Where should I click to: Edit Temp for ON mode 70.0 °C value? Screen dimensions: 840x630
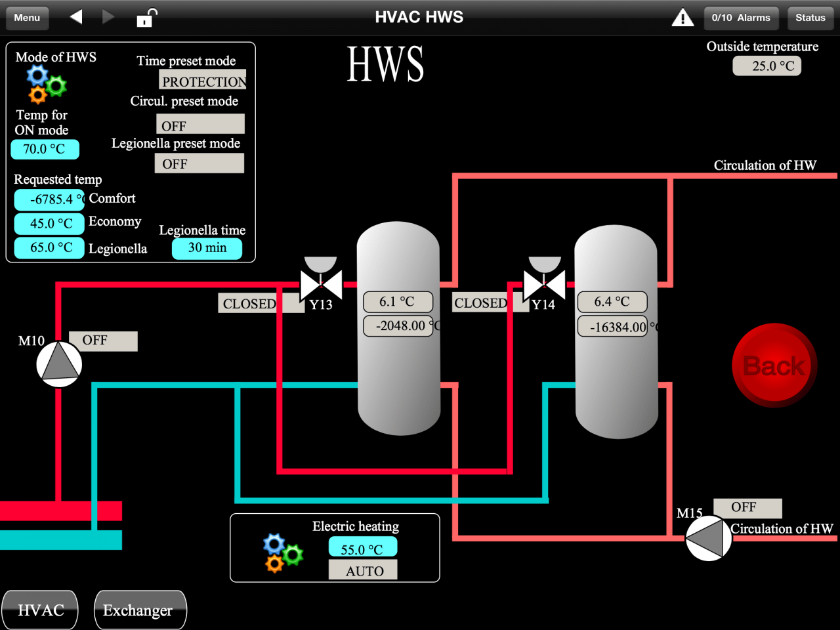[x=45, y=150]
